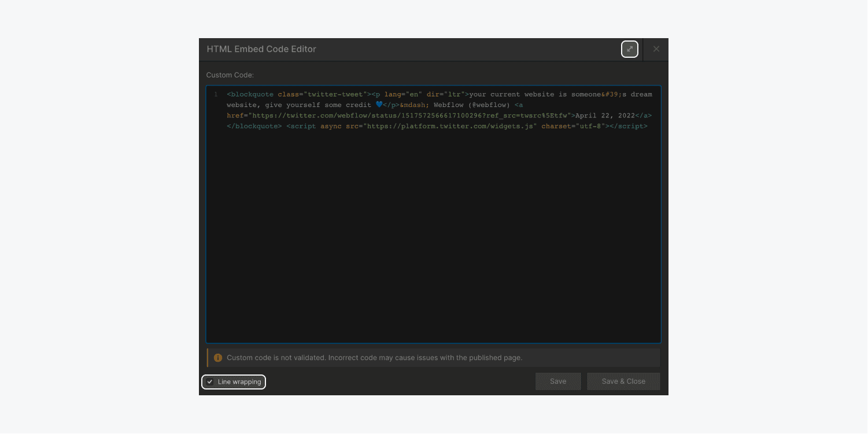The height and width of the screenshot is (434, 868).
Task: Click the blue heart emoji inside the embedded tweet code
Action: (378, 105)
